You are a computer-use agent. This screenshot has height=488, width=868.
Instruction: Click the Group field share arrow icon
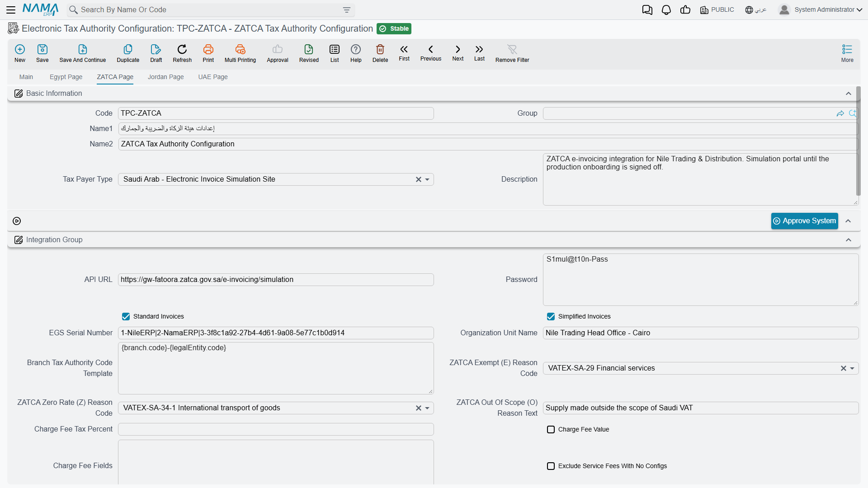[x=840, y=113]
